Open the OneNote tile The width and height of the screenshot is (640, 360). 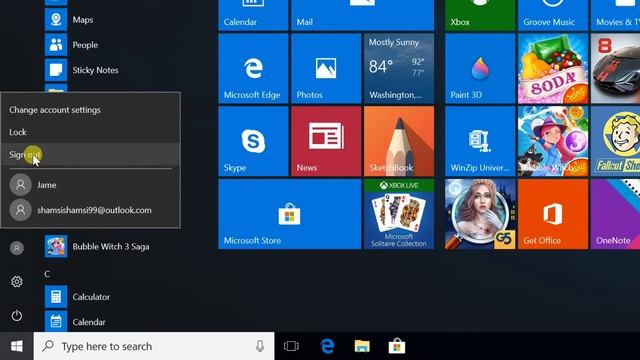point(616,214)
